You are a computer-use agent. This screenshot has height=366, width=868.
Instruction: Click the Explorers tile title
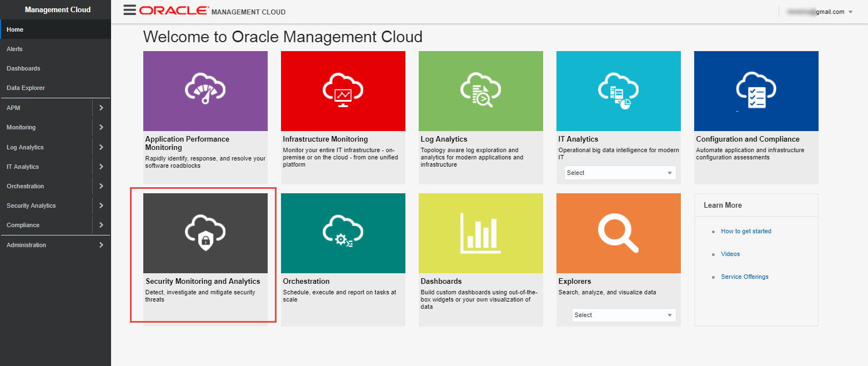[575, 281]
